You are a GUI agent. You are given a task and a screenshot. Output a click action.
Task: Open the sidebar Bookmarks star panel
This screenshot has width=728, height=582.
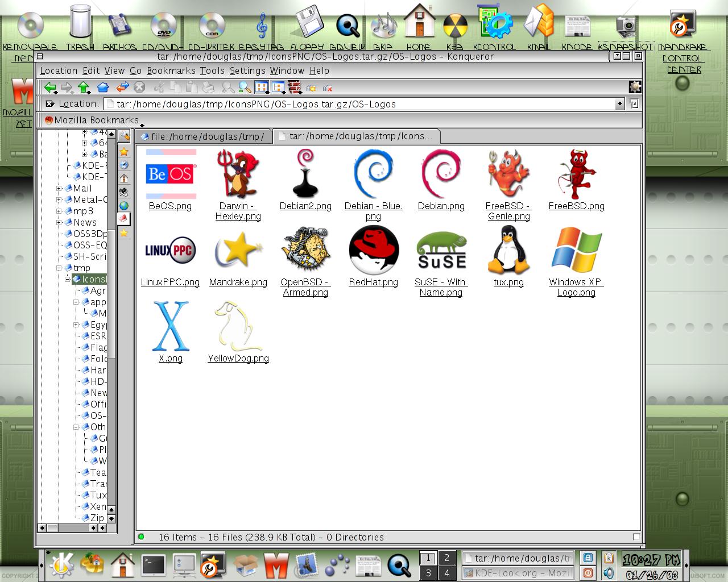(x=123, y=151)
